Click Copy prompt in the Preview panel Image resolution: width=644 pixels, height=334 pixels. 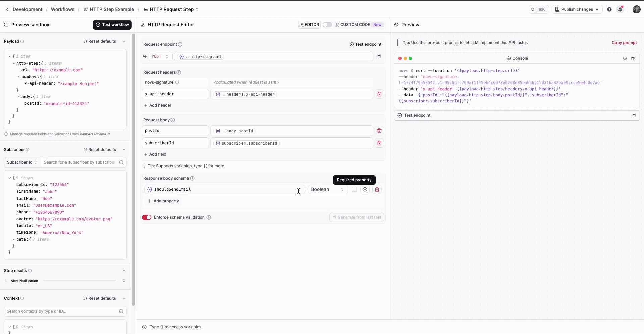pyautogui.click(x=624, y=43)
